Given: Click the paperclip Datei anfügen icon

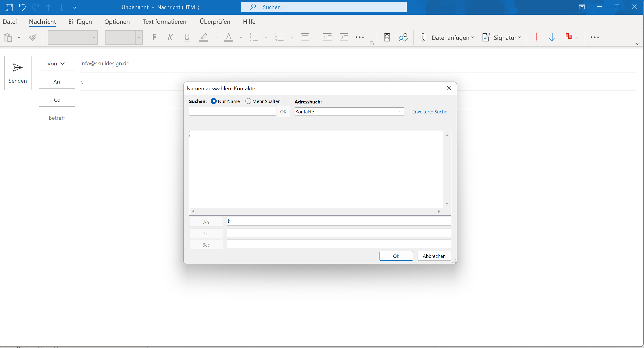Looking at the screenshot, I should click(x=423, y=38).
